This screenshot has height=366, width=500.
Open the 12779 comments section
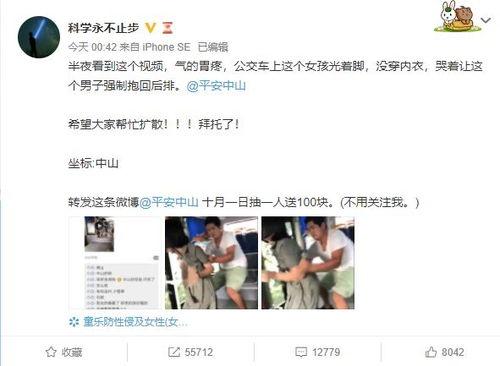[318, 352]
